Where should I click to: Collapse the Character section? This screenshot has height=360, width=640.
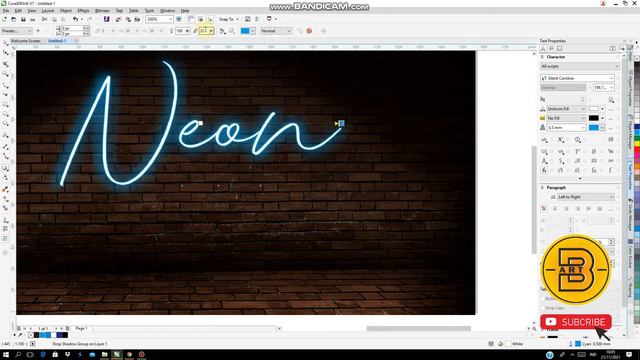[x=542, y=57]
